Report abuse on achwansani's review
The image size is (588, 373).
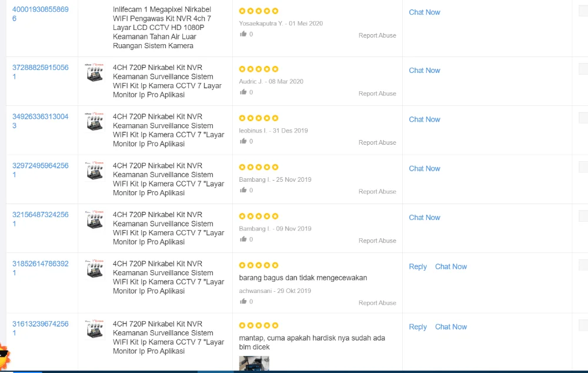[x=377, y=303]
